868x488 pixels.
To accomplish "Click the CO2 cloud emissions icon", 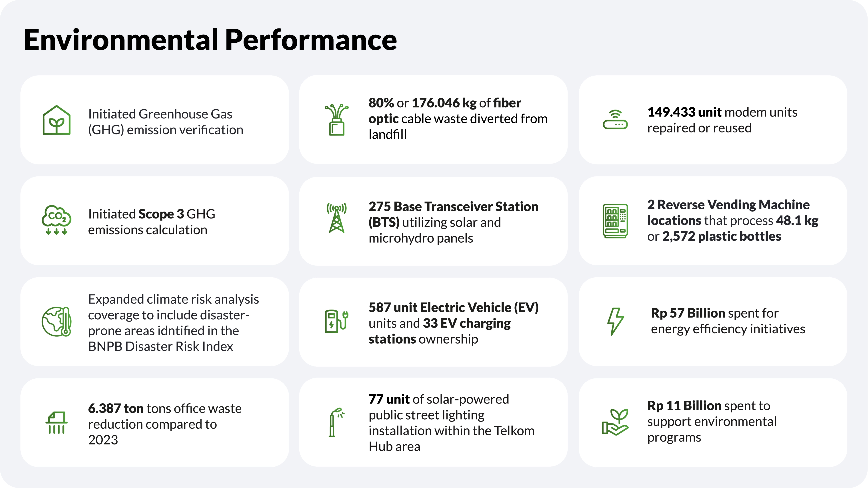I will pos(56,220).
